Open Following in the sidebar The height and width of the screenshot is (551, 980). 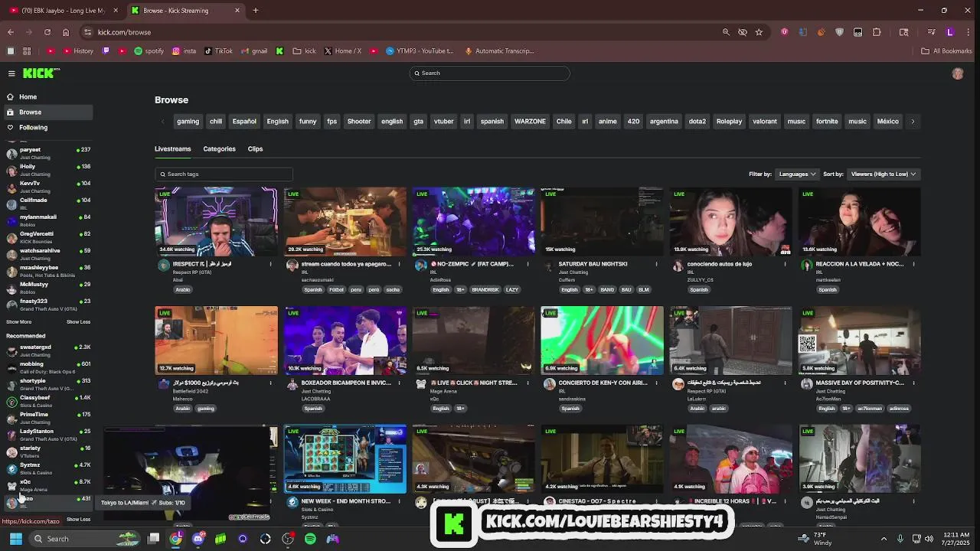click(x=47, y=127)
